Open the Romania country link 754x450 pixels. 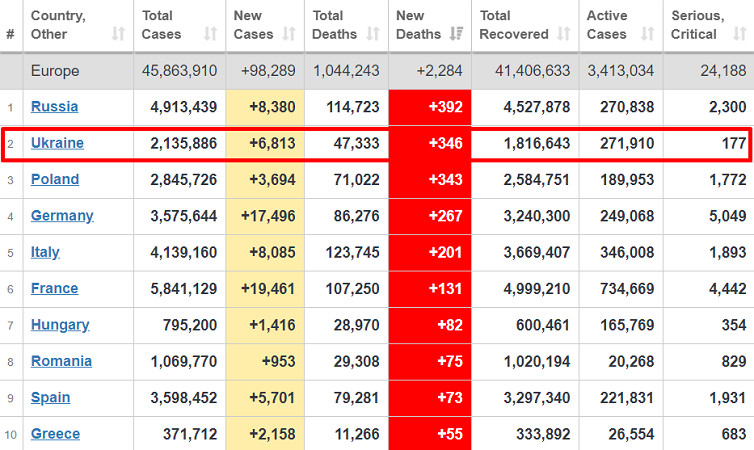[x=61, y=361]
